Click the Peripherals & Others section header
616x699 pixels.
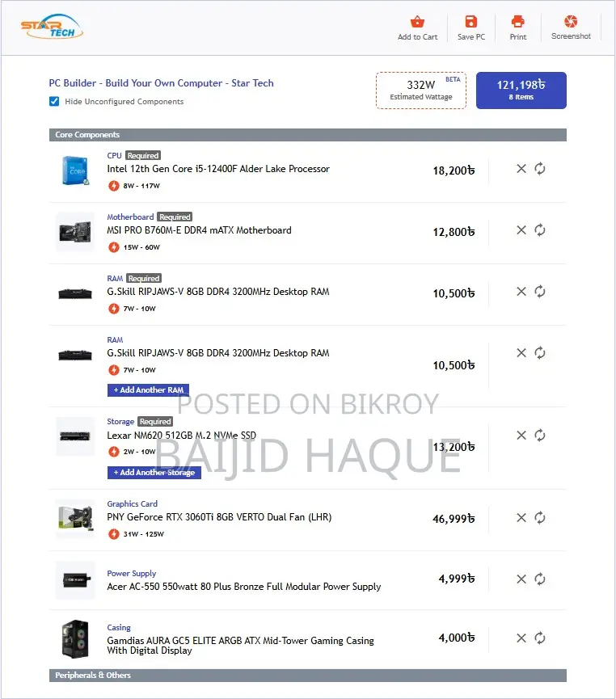pos(308,676)
